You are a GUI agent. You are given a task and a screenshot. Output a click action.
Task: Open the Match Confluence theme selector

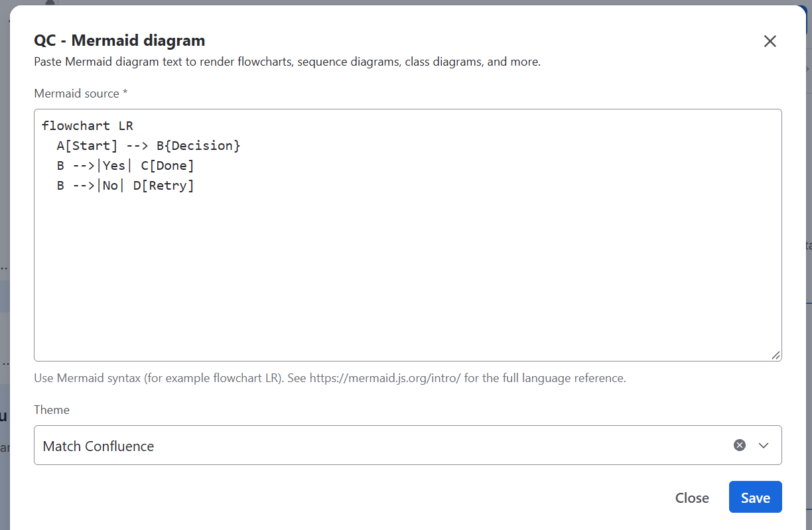click(x=407, y=445)
